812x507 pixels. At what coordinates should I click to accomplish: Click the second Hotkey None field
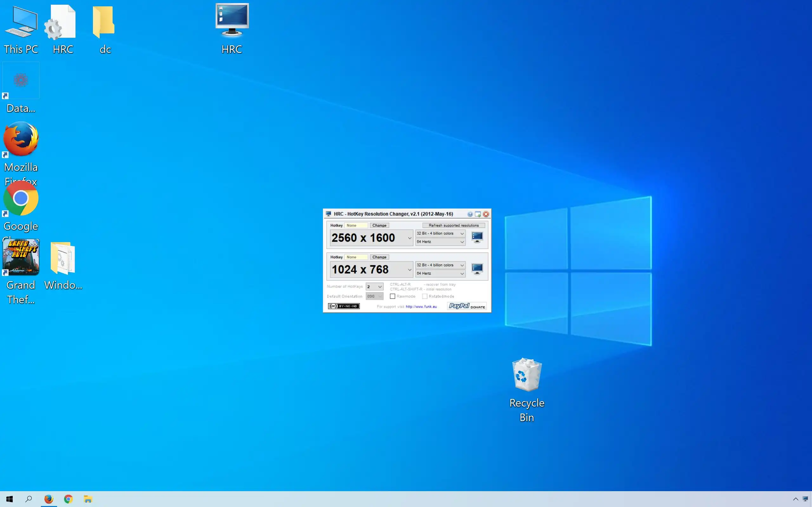(x=356, y=257)
